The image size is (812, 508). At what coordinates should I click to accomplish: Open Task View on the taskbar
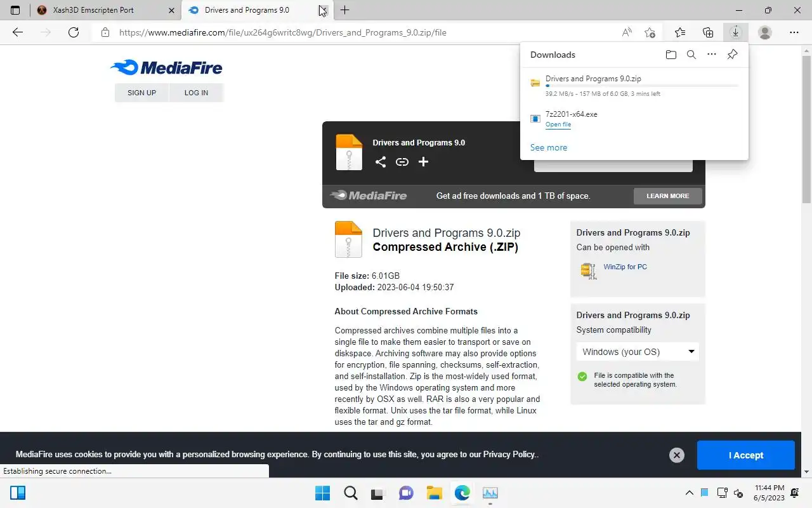pyautogui.click(x=378, y=493)
